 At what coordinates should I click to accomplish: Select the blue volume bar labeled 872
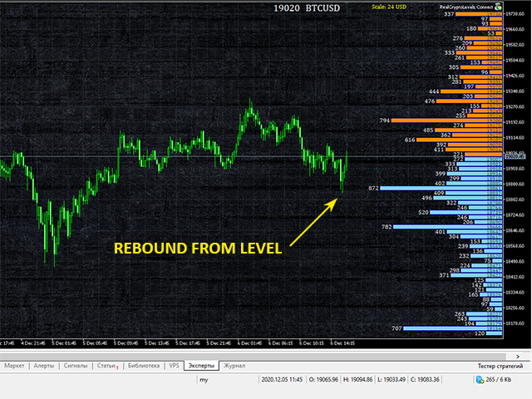441,188
